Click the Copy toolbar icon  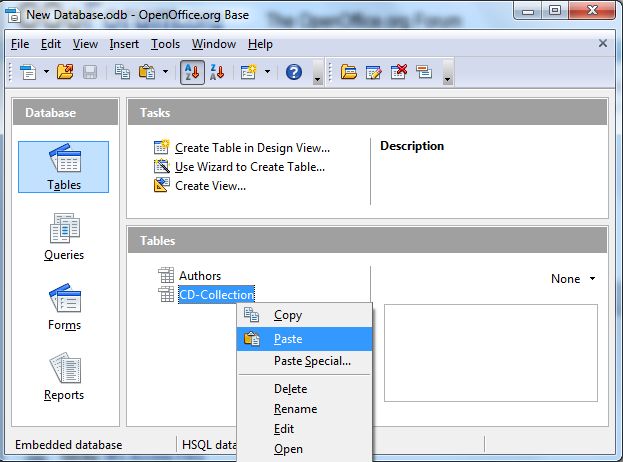pyautogui.click(x=122, y=72)
